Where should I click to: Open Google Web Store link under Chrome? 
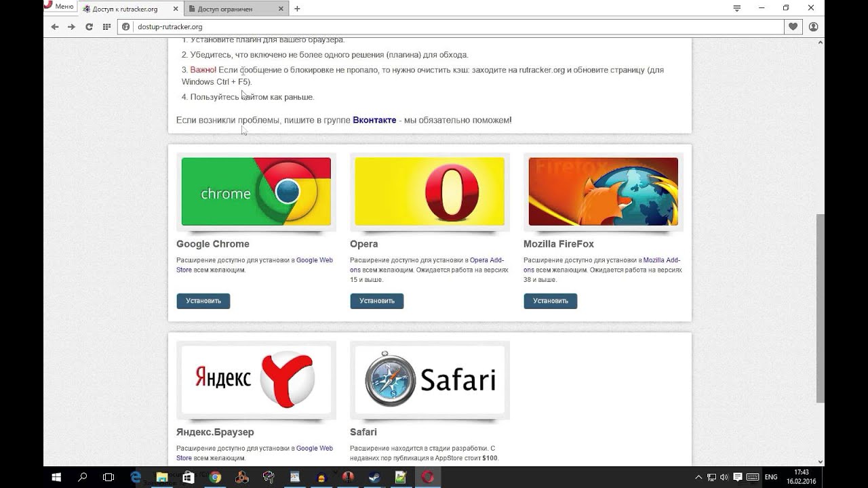click(x=315, y=260)
